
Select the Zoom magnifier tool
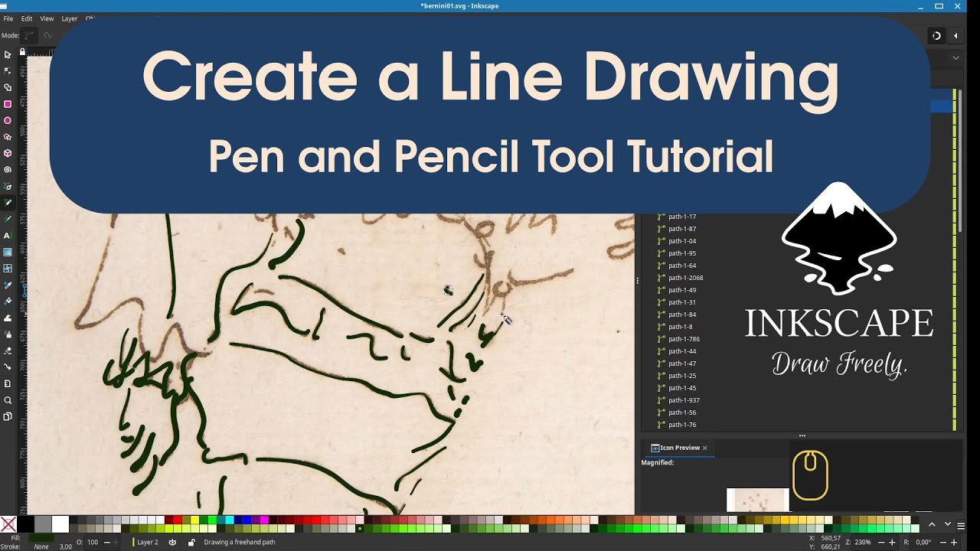(x=8, y=399)
